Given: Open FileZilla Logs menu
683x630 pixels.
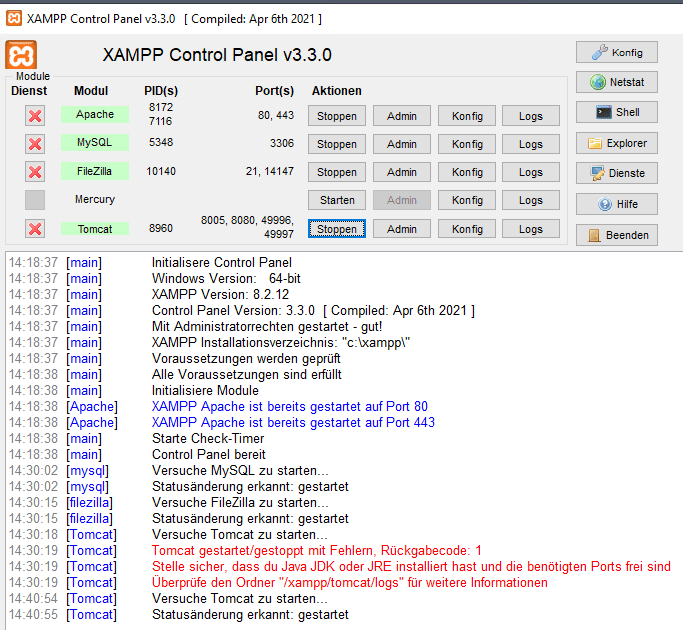Looking at the screenshot, I should coord(531,172).
